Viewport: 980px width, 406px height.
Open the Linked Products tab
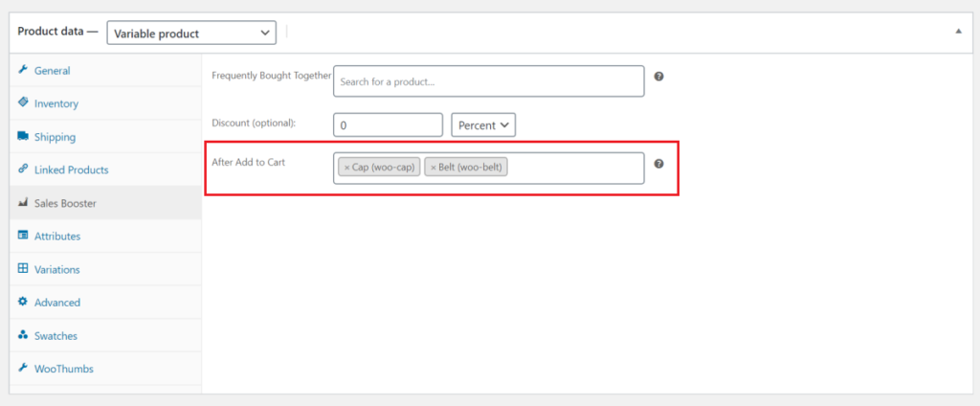click(x=105, y=170)
